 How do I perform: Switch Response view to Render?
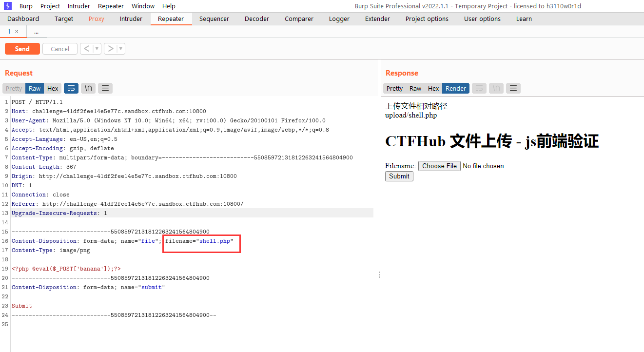[456, 88]
